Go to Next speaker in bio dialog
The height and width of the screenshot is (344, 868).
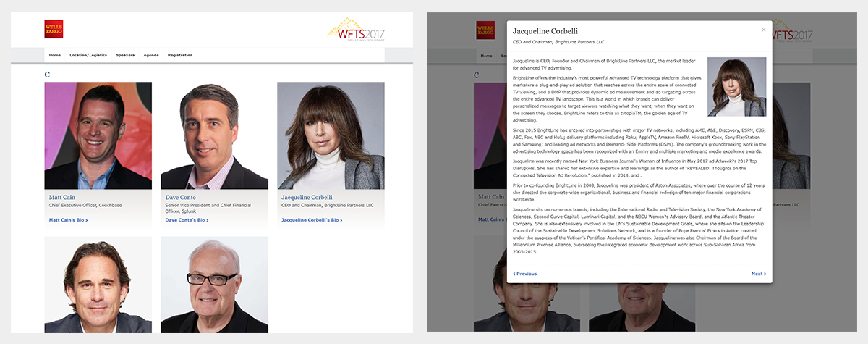[759, 274]
